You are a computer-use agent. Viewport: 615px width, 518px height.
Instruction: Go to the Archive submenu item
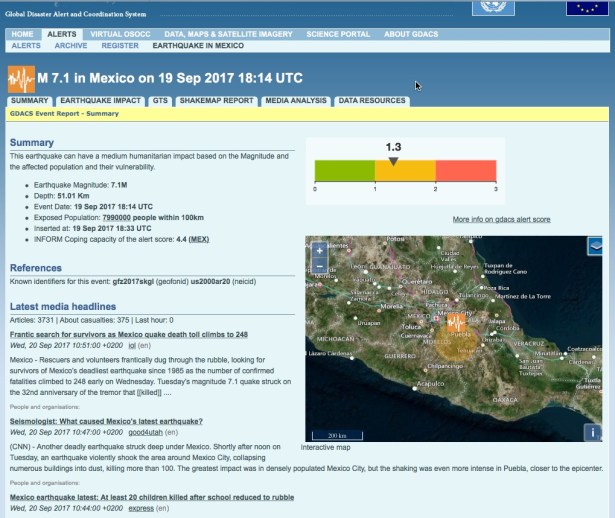pyautogui.click(x=70, y=46)
